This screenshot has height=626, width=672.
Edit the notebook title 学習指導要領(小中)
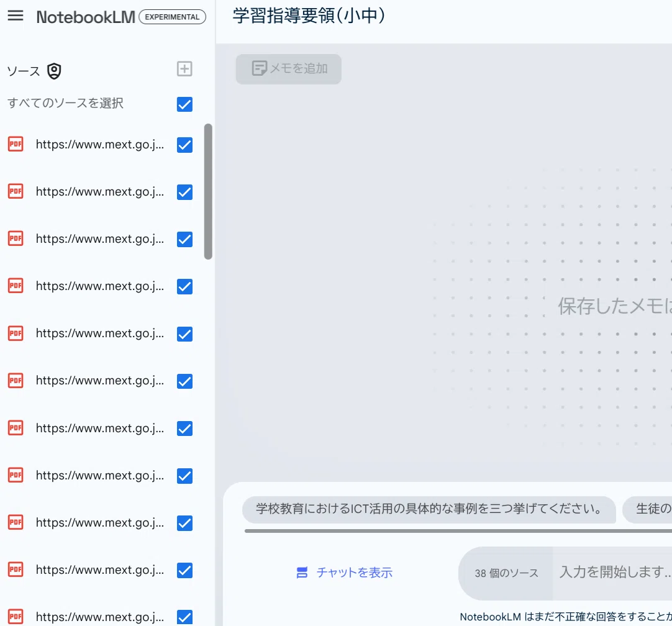tap(309, 16)
